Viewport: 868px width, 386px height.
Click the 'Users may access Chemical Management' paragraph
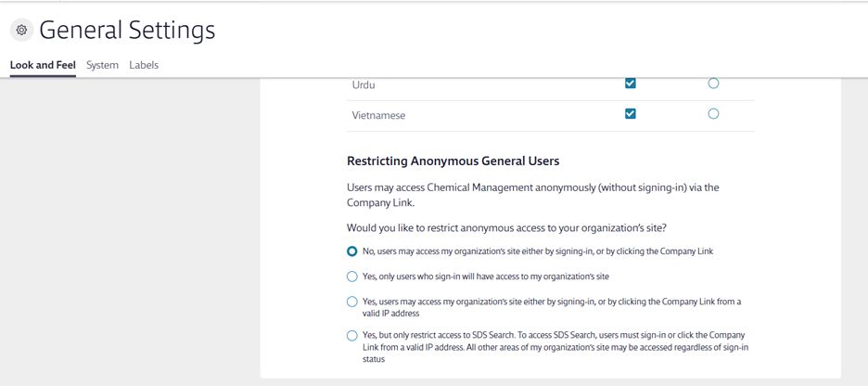(x=532, y=187)
